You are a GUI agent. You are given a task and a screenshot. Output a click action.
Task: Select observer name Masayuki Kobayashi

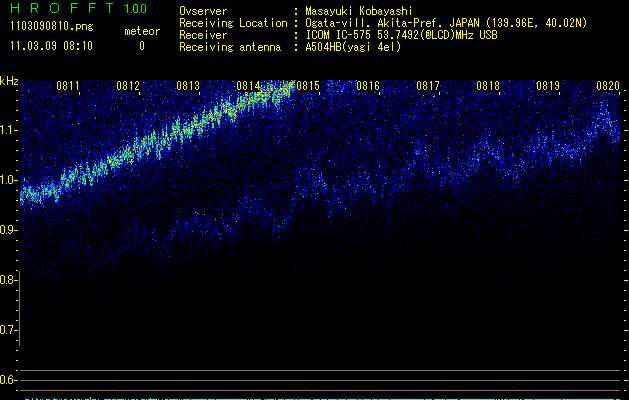pyautogui.click(x=359, y=11)
